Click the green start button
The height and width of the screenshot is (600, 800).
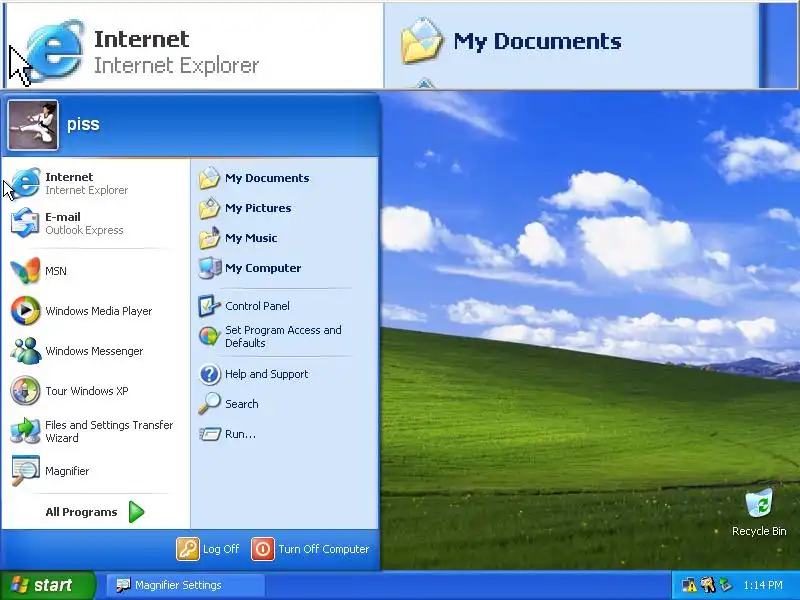(x=48, y=585)
